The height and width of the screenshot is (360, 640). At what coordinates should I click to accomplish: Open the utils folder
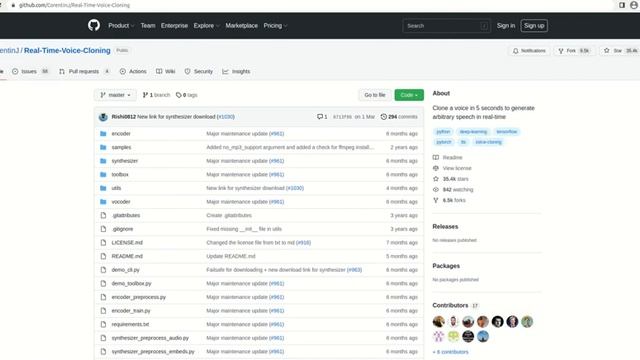116,188
